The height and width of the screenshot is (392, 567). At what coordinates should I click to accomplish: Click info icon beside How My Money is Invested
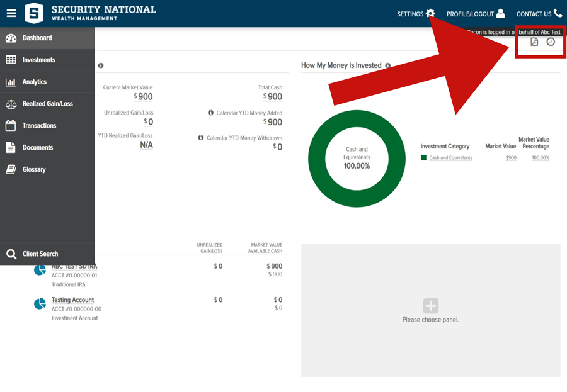click(387, 65)
